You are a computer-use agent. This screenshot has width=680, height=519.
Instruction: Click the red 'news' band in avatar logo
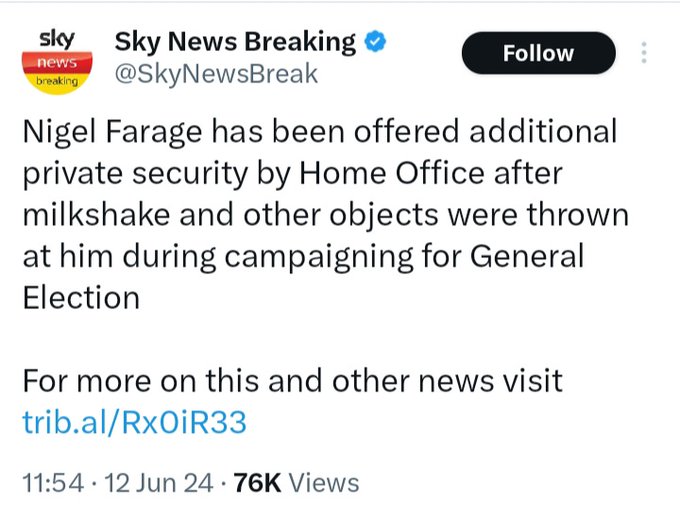click(x=57, y=62)
